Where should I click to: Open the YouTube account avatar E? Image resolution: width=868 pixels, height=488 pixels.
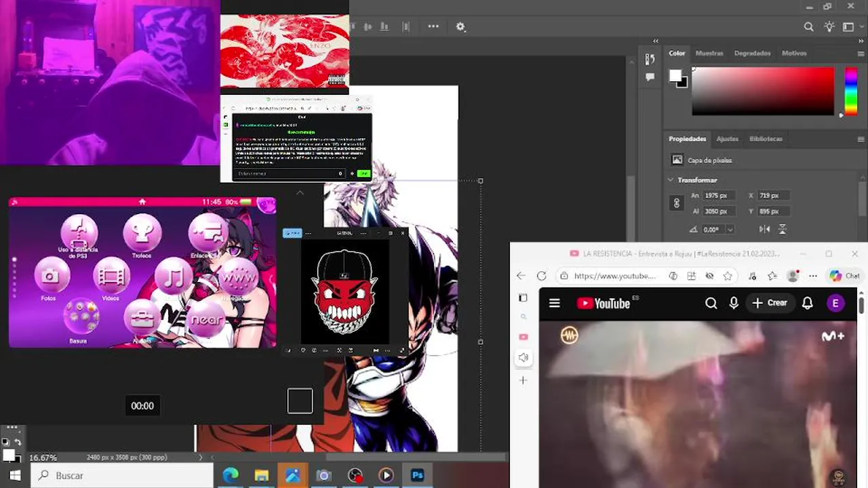click(835, 303)
